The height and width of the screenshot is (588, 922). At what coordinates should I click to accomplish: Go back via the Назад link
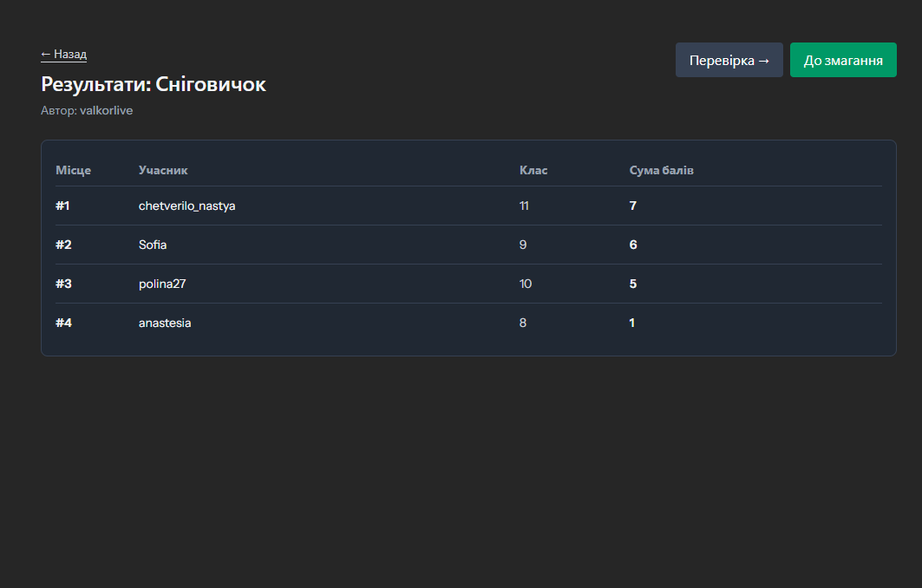[63, 55]
